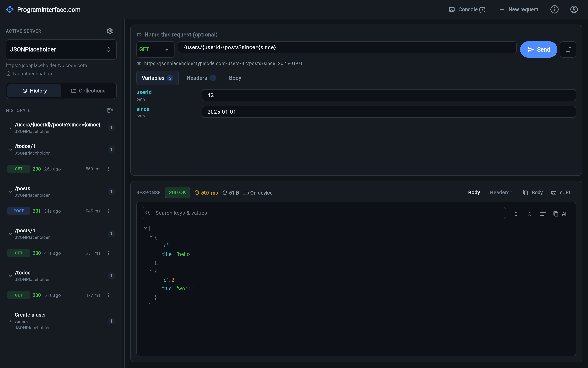The width and height of the screenshot is (588, 368).
Task: Collapse the /todos/1 history group
Action: pyautogui.click(x=11, y=149)
